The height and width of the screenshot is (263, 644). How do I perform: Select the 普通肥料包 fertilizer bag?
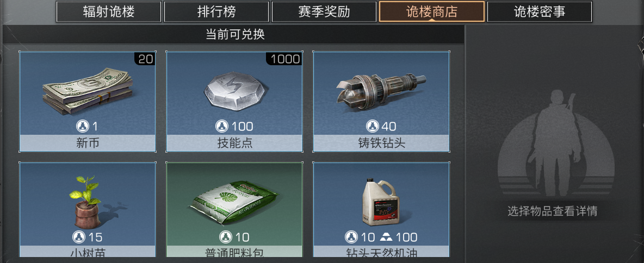point(234,210)
